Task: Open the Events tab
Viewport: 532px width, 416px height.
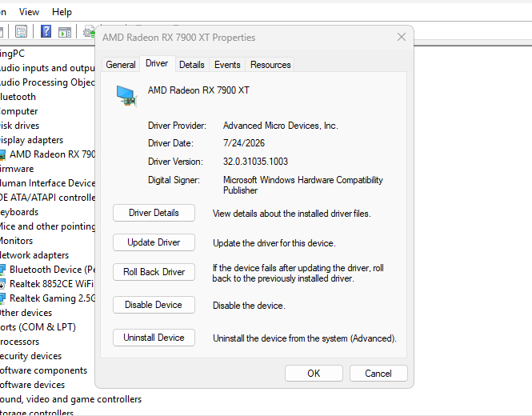Action: click(227, 65)
